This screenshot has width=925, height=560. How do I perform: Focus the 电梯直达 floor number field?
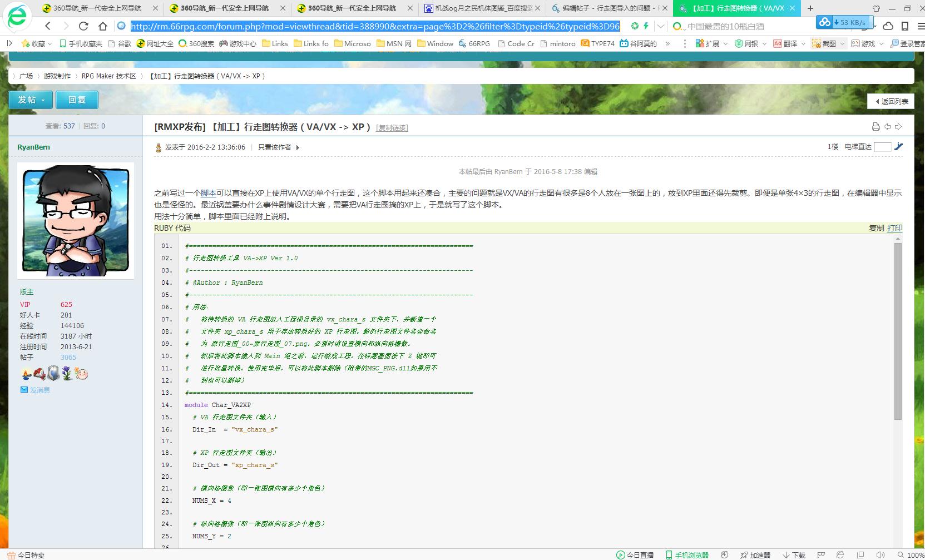(x=882, y=147)
